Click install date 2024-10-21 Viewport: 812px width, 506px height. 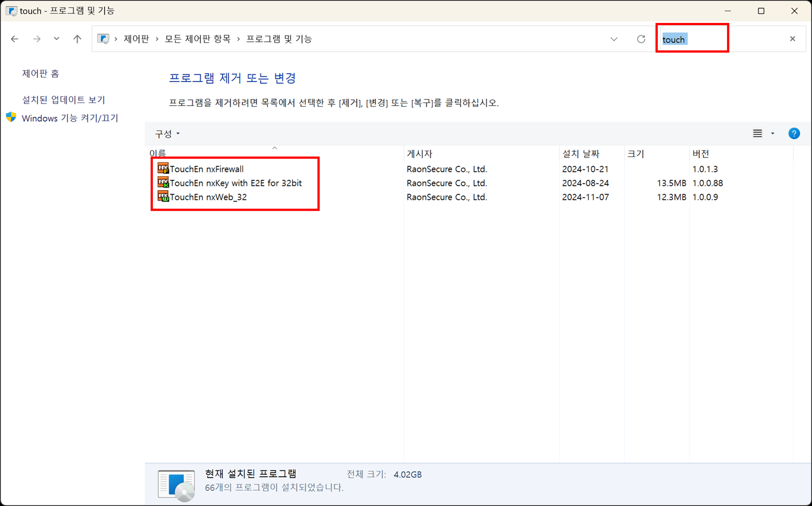point(585,169)
